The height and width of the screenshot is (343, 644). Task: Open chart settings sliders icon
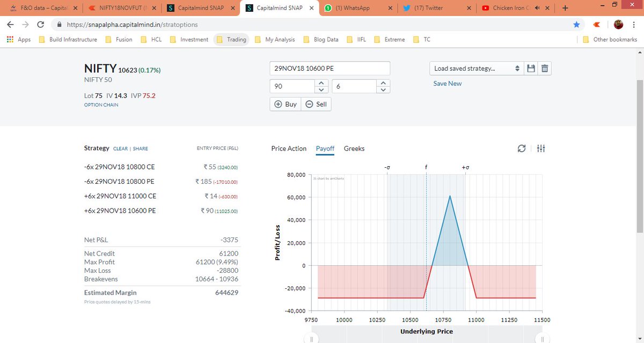[541, 148]
